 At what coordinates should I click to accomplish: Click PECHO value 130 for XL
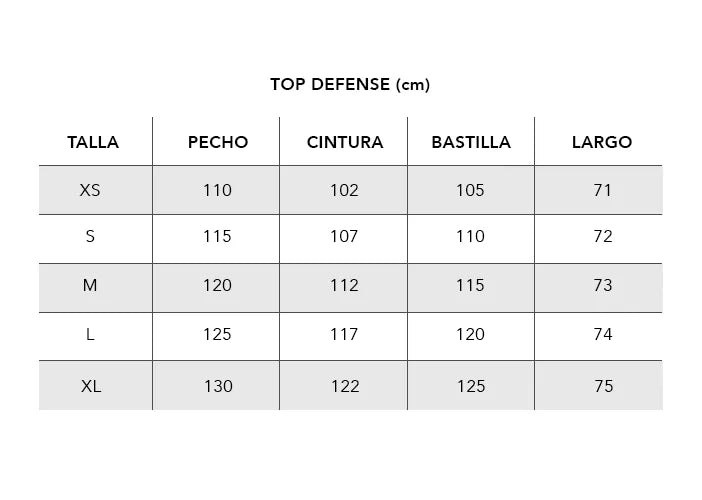[217, 386]
